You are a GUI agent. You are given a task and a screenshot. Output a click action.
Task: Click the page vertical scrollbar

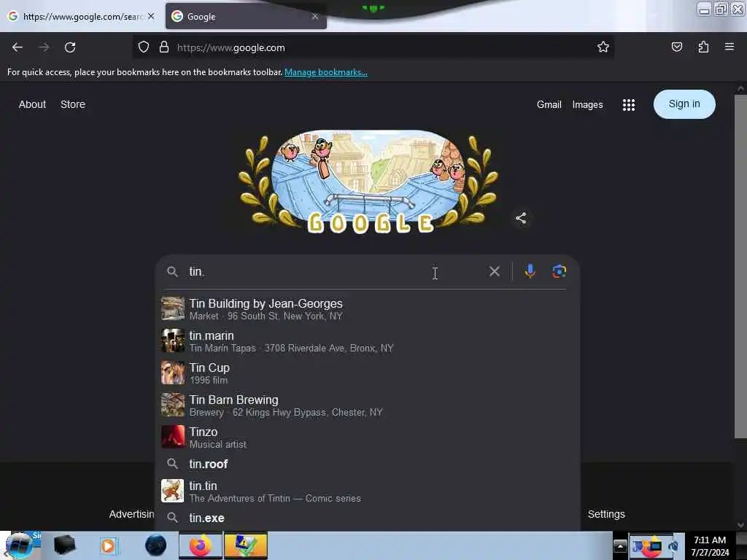pos(740,267)
